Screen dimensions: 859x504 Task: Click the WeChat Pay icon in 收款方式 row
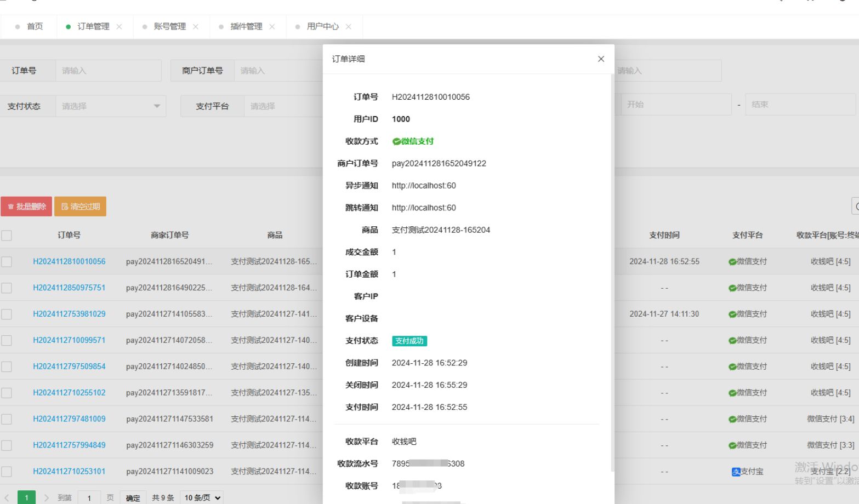[x=396, y=141]
